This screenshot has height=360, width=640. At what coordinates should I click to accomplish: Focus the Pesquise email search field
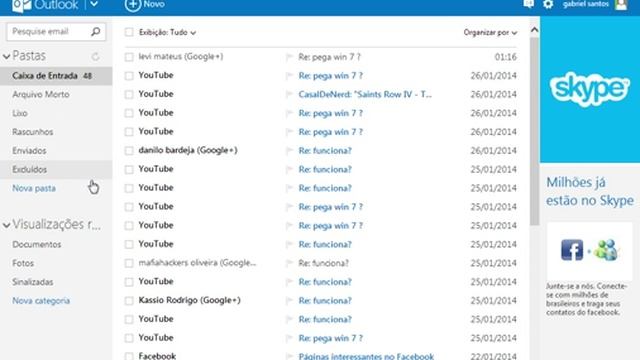[x=56, y=31]
